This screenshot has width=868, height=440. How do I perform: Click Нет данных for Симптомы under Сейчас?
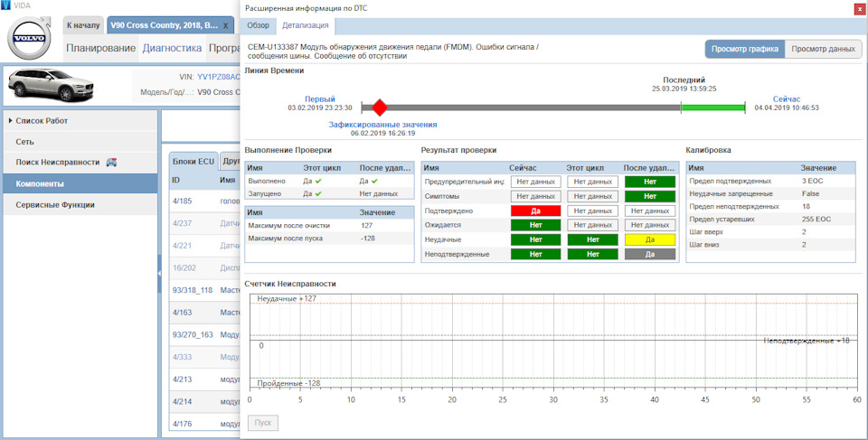point(536,196)
